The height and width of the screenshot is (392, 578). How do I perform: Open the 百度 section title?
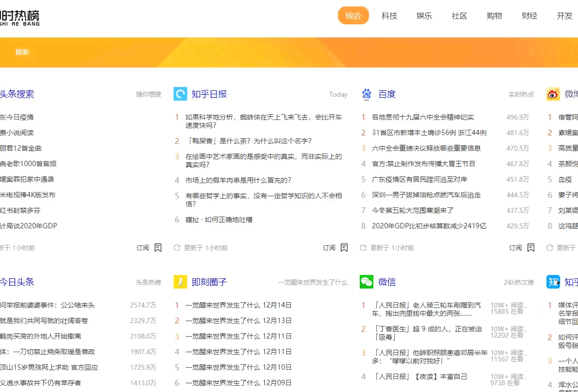coord(386,94)
